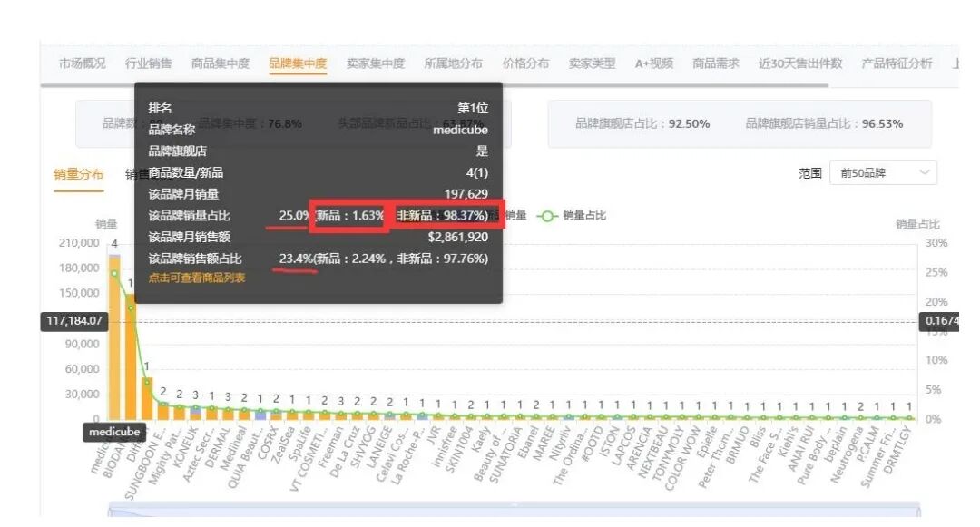980x527 pixels.
Task: Click the COLOR WOW brand label
Action: pos(682,458)
